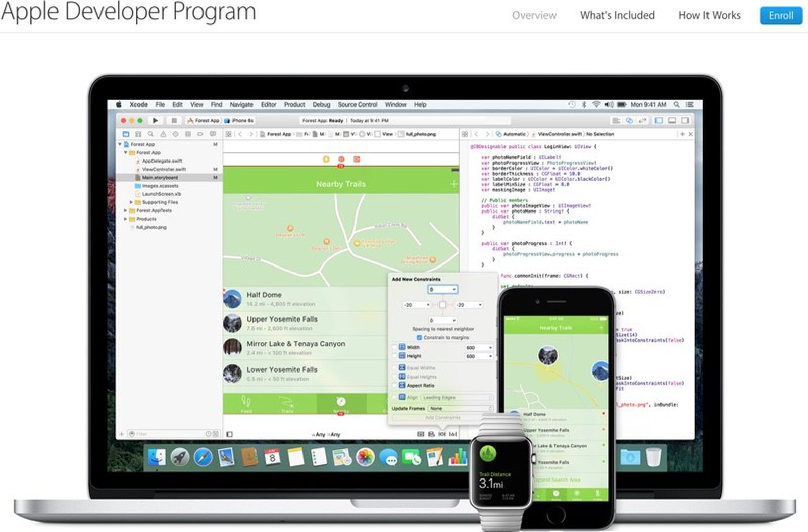
Task: Uncheck Constrain to margins checkbox
Action: (419, 337)
